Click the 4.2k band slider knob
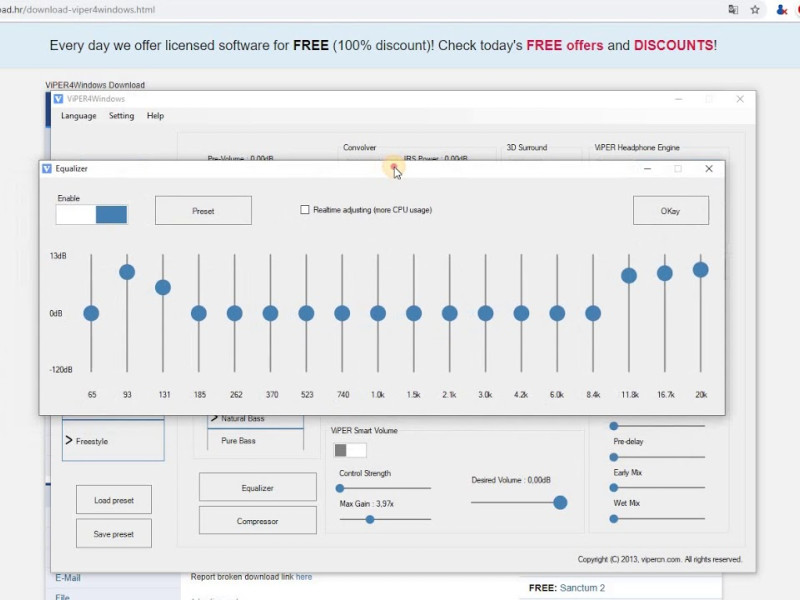Viewport: 800px width, 600px height. pyautogui.click(x=521, y=313)
